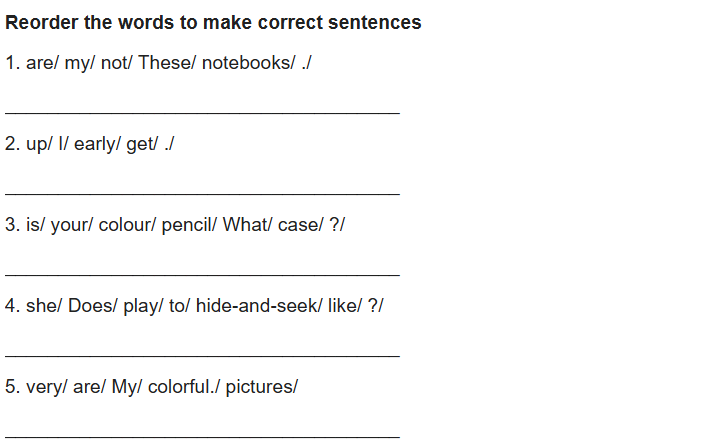
Task: Click the word 'notebooks' in question 1
Action: pos(246,63)
